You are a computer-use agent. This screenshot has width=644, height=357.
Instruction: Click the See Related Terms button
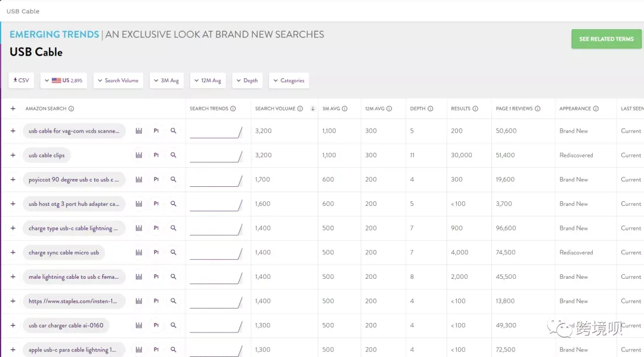tap(606, 39)
